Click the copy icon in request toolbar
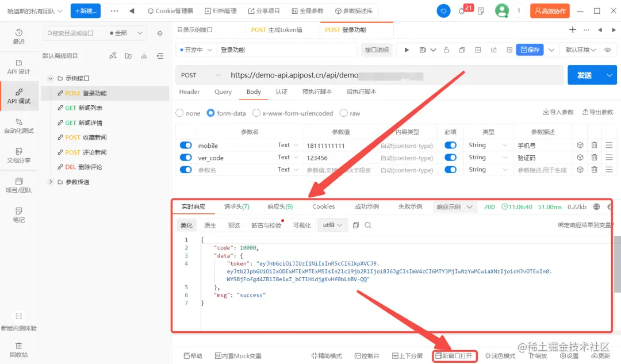Image resolution: width=621 pixels, height=364 pixels. [462, 50]
